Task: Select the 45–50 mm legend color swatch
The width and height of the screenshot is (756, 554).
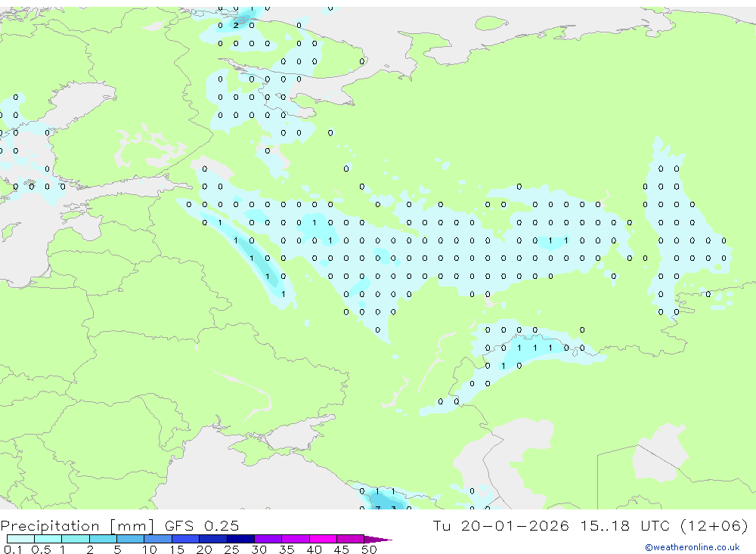Action: [x=351, y=539]
